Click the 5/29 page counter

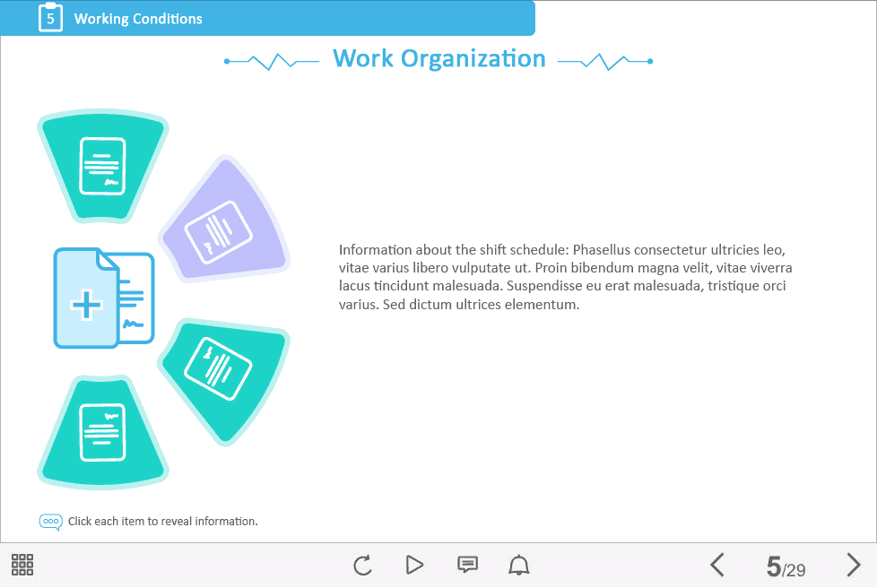786,566
